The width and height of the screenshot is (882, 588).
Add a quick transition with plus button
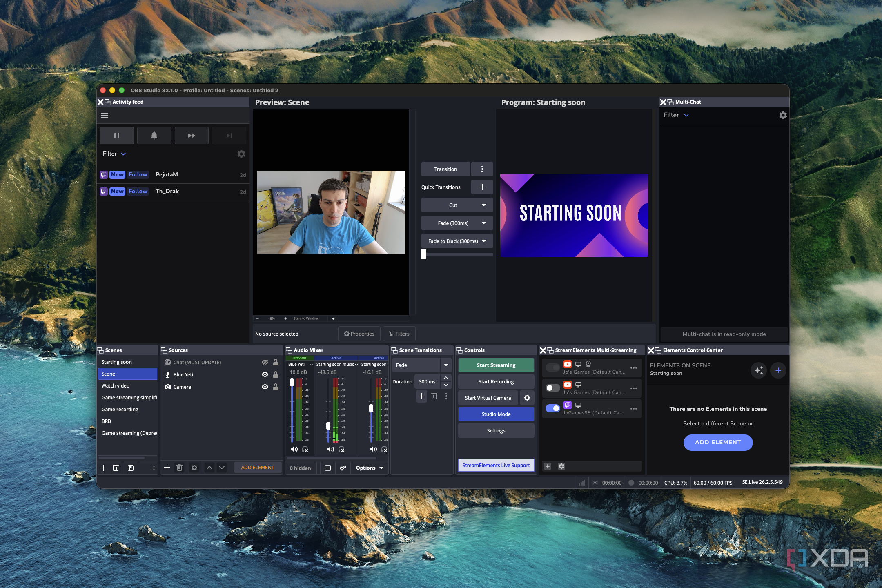[482, 187]
